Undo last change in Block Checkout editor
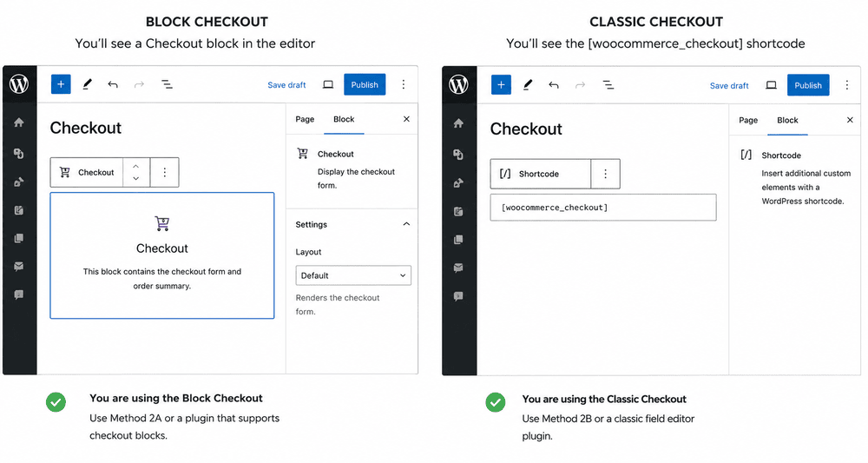The image size is (868, 463). (x=113, y=85)
